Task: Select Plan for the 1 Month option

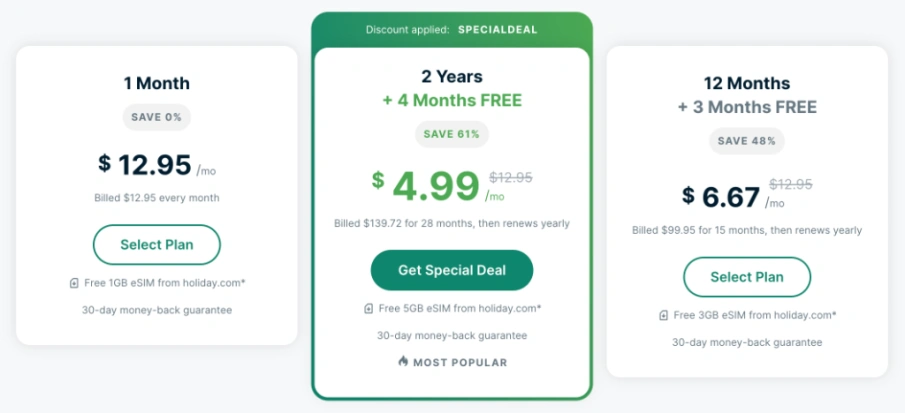Action: (156, 245)
